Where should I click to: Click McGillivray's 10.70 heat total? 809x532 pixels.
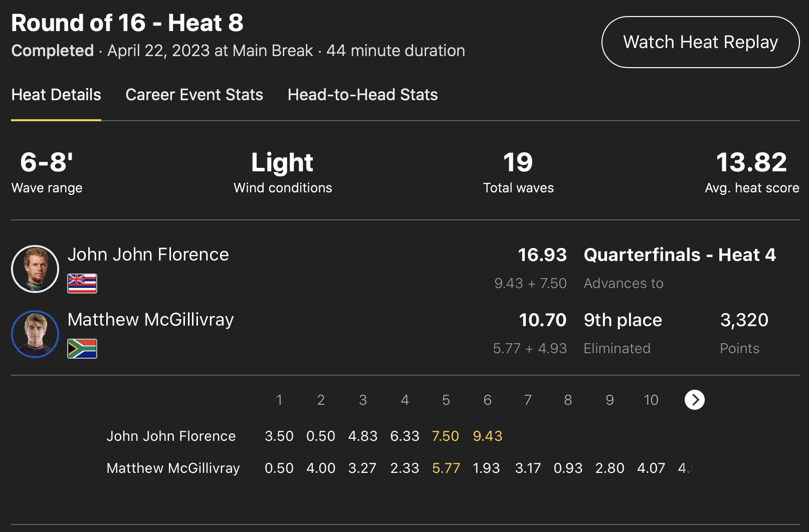(542, 320)
